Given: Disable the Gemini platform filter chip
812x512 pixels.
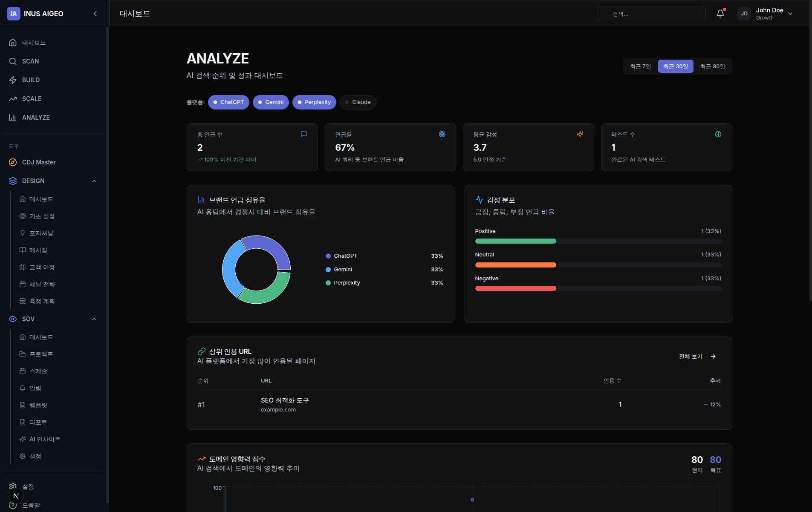Looking at the screenshot, I should (x=271, y=102).
